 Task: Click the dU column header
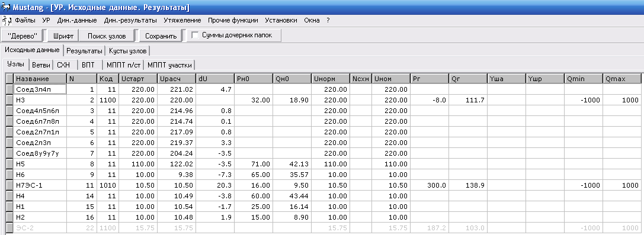[215, 79]
